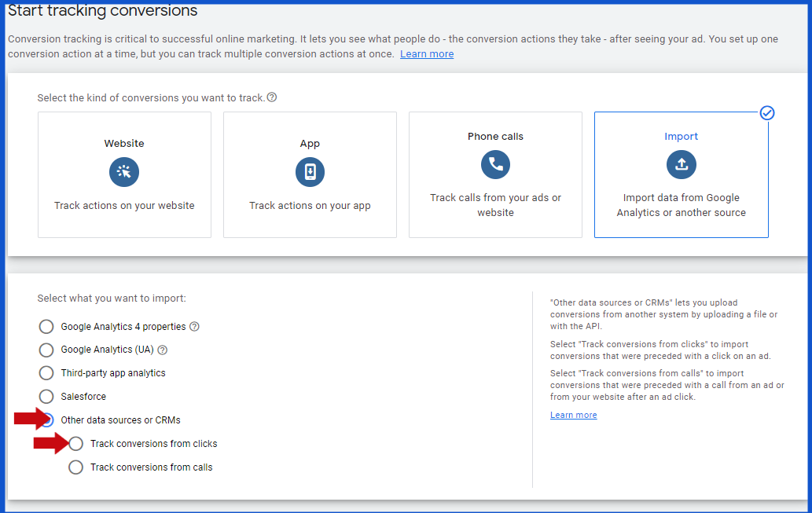Click the checkmark badge on Import card

click(x=767, y=113)
